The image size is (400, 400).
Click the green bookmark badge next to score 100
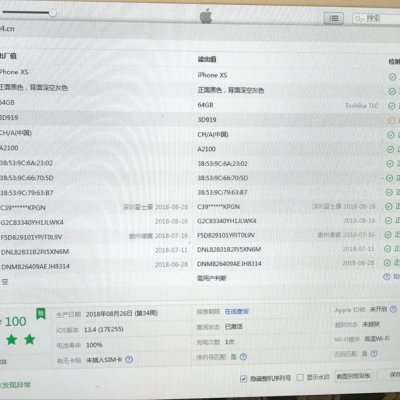[41, 314]
